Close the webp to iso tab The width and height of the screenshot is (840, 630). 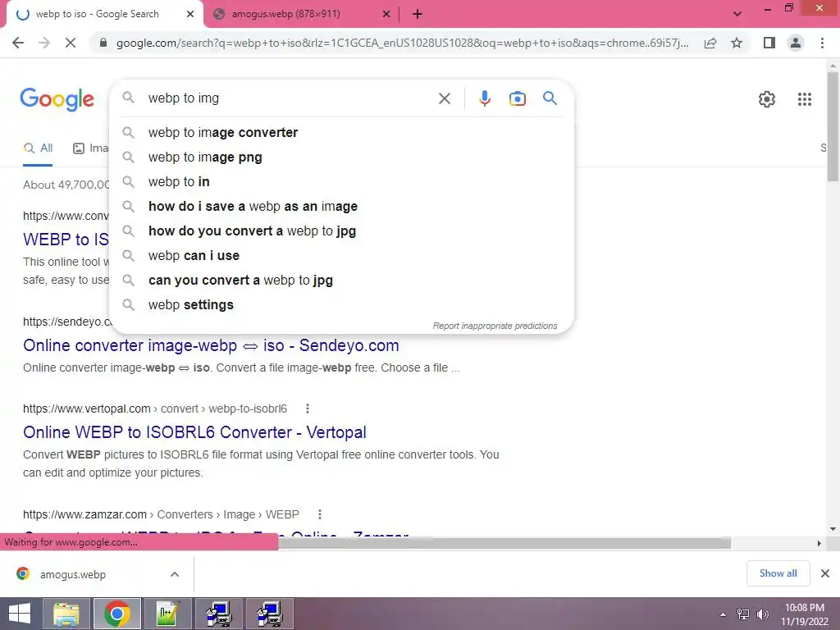pyautogui.click(x=190, y=15)
